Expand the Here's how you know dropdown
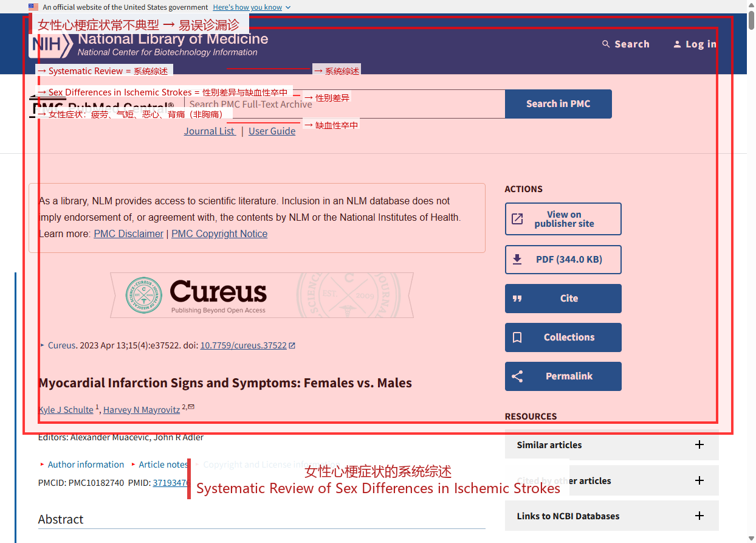756x543 pixels. [252, 7]
